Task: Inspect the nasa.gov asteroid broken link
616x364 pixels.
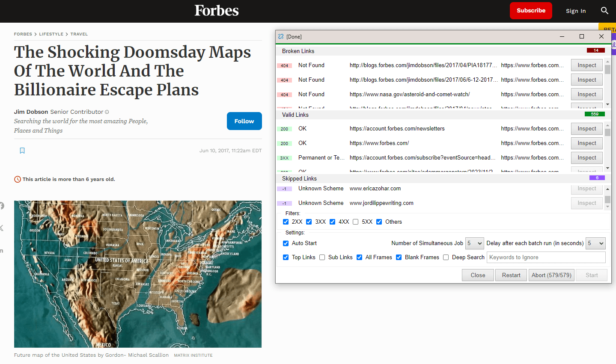Action: (586, 95)
